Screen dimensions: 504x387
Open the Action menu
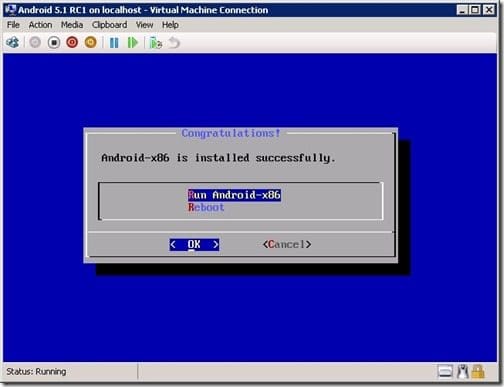[x=40, y=25]
